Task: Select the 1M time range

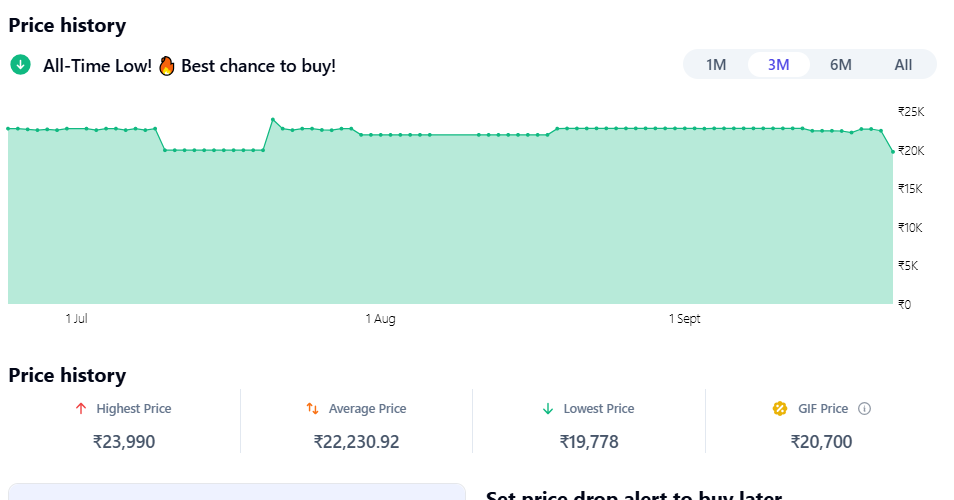Action: [716, 65]
